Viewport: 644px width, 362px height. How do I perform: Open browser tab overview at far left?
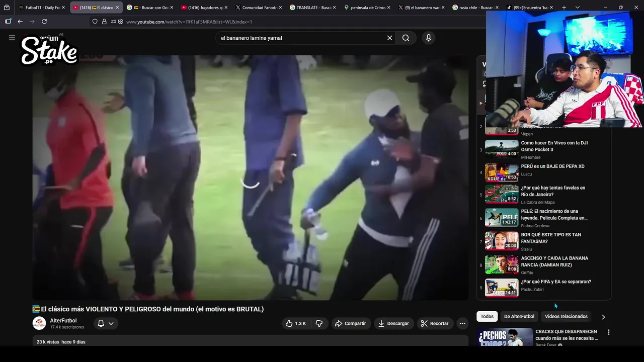tap(7, 8)
